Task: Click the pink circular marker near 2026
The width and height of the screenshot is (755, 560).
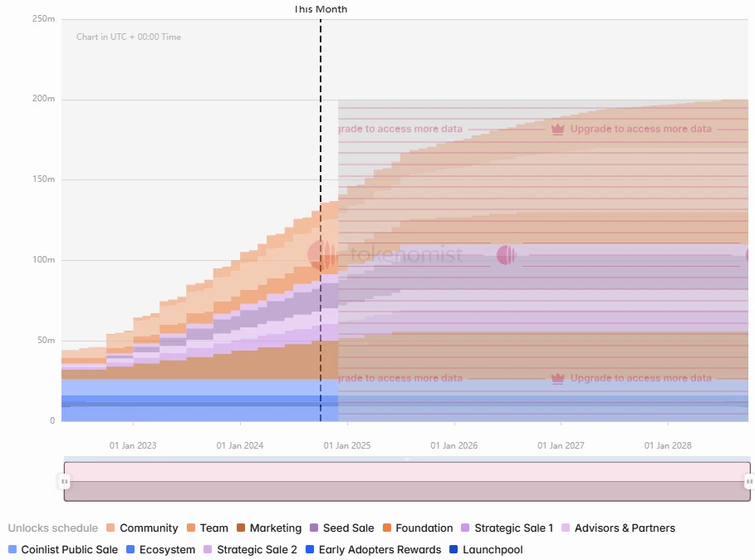Action: [506, 255]
